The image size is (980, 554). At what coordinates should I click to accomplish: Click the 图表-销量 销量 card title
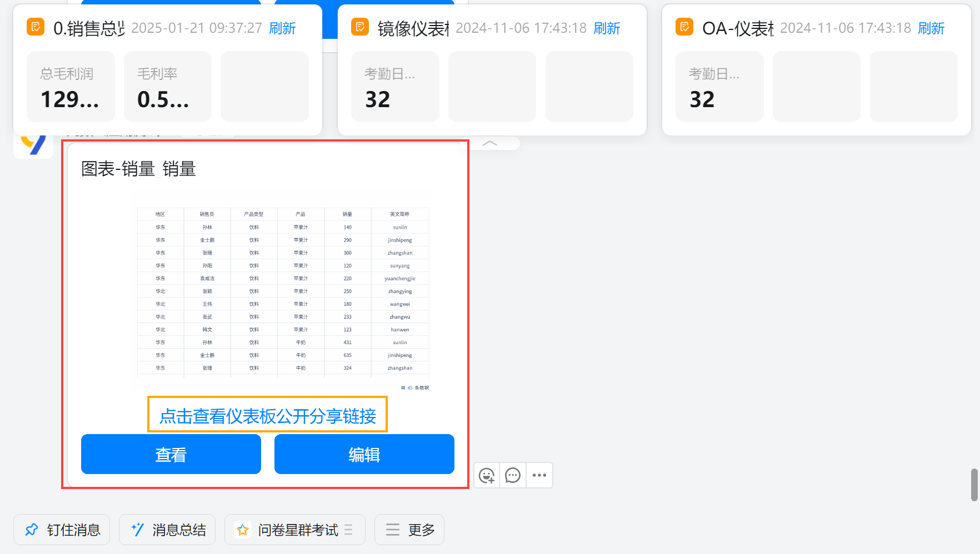click(138, 169)
